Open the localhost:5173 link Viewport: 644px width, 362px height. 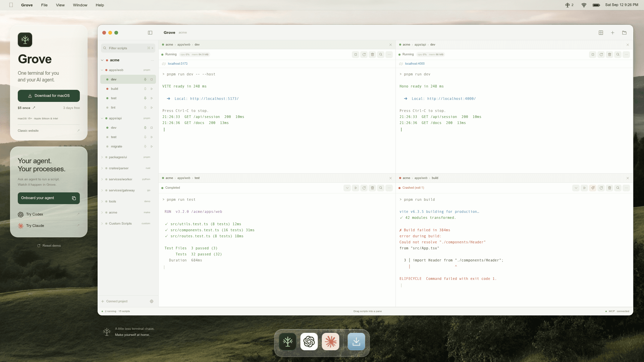point(178,64)
